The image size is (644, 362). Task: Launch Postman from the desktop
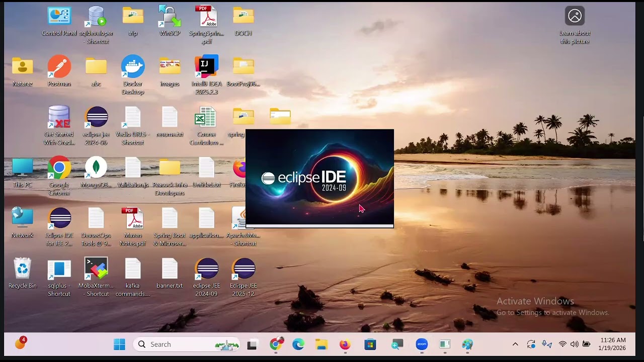[x=59, y=71]
